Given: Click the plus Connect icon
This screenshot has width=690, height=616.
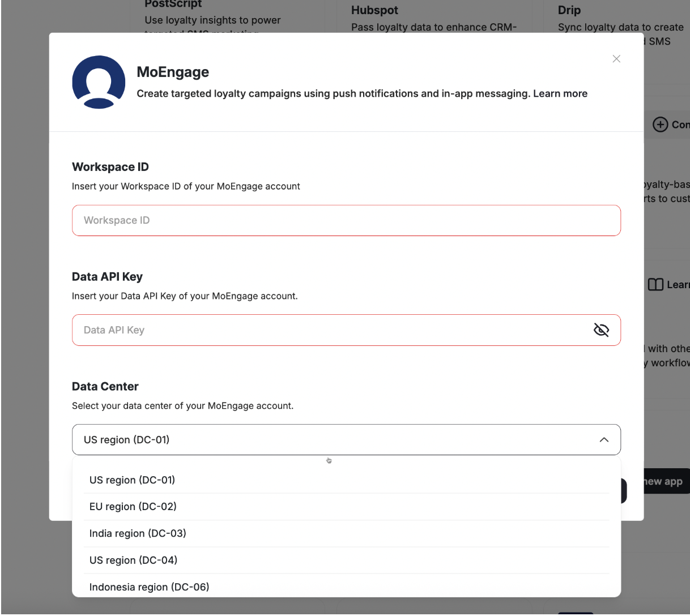Looking at the screenshot, I should [x=661, y=125].
